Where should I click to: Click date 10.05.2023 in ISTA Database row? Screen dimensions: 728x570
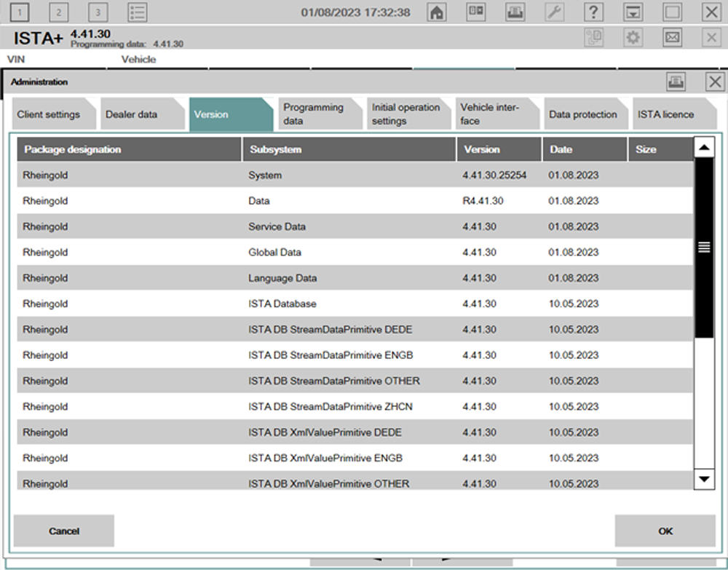click(x=574, y=304)
